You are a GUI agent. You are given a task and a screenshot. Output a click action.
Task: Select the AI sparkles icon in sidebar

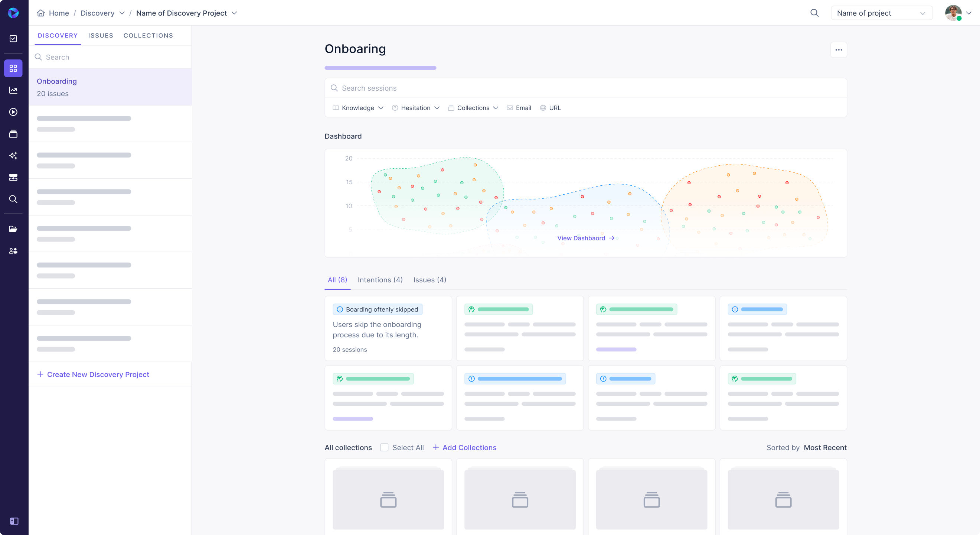pos(13,155)
